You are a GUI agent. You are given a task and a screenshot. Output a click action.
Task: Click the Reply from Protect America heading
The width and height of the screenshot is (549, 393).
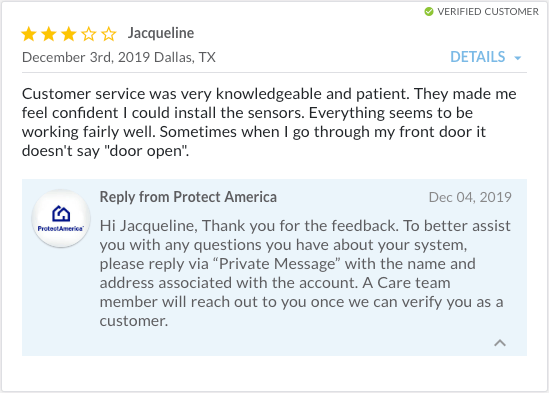[x=188, y=197]
